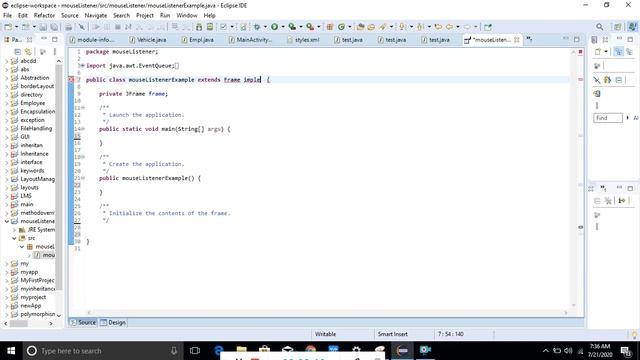Open the Debug icon dropdown arrow
The image size is (640, 360).
(265, 27)
